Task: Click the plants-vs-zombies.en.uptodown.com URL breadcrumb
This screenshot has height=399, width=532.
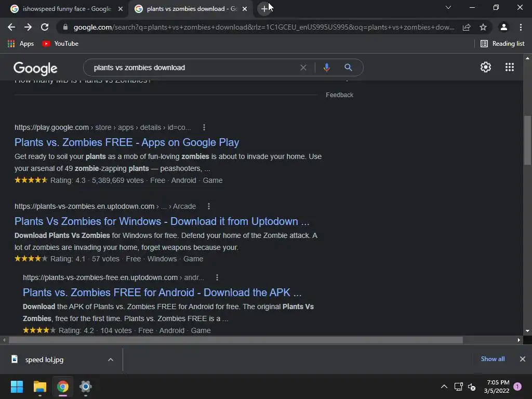Action: pos(105,206)
